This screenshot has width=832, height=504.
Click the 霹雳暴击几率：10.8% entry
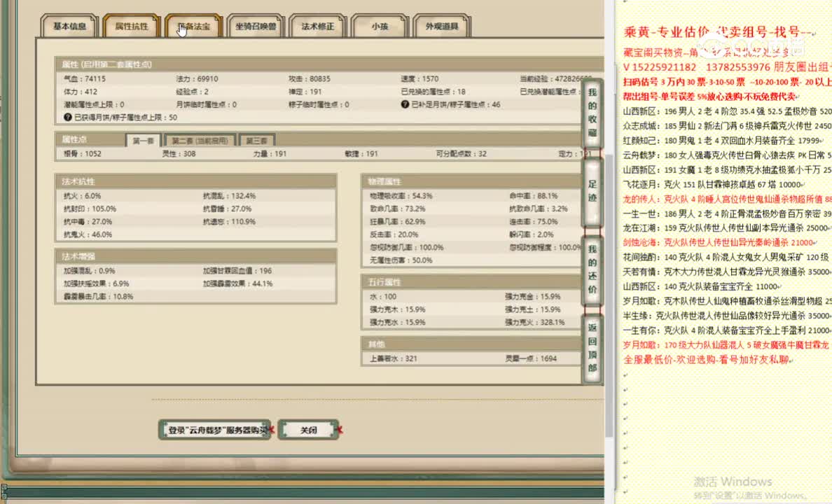point(98,297)
